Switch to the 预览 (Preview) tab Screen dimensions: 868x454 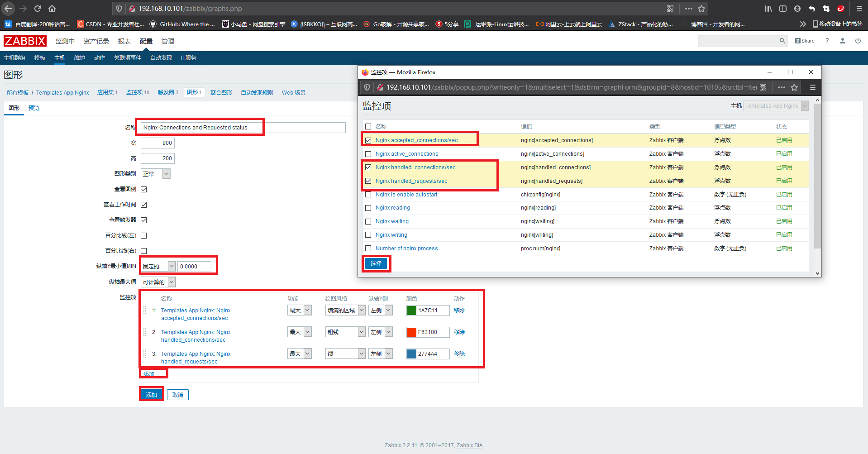[34, 108]
